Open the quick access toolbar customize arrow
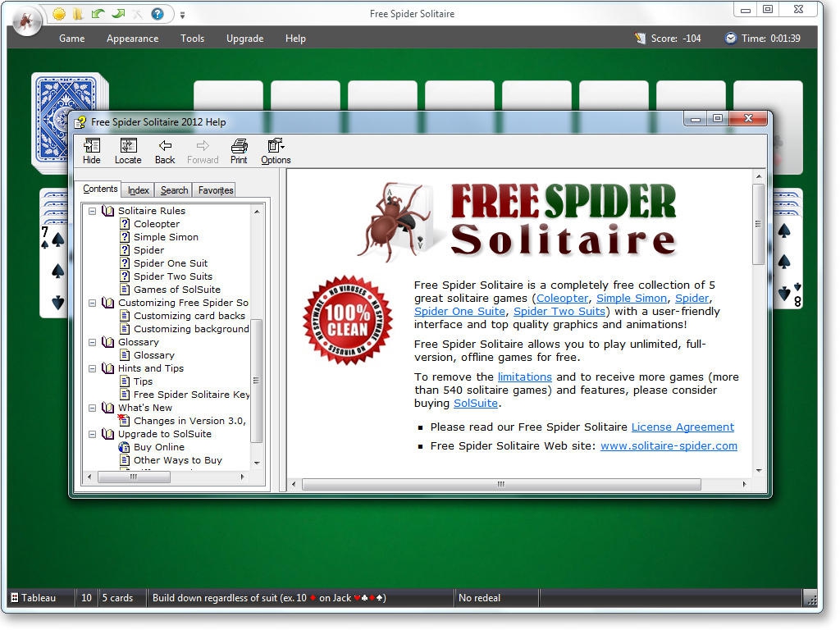This screenshot has width=840, height=630. (x=183, y=15)
